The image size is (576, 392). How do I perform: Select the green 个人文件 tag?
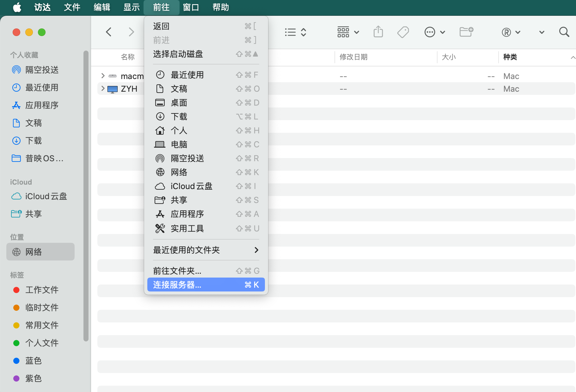[x=40, y=343]
